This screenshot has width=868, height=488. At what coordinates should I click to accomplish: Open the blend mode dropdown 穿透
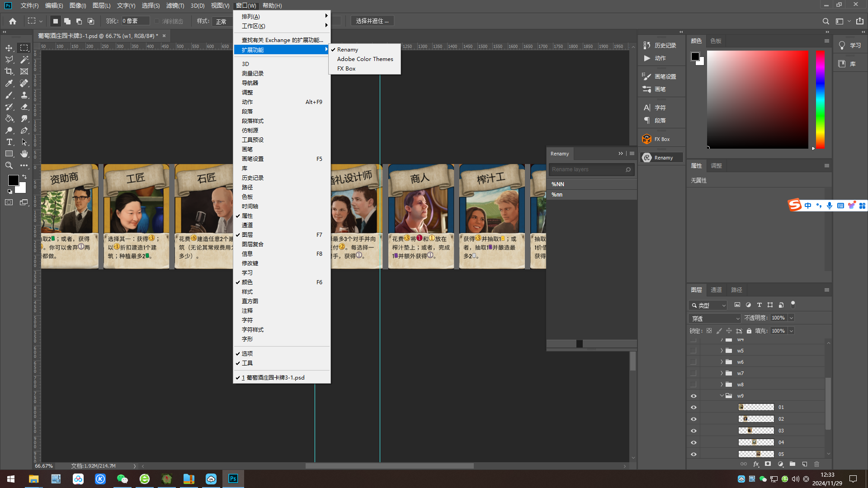point(715,318)
